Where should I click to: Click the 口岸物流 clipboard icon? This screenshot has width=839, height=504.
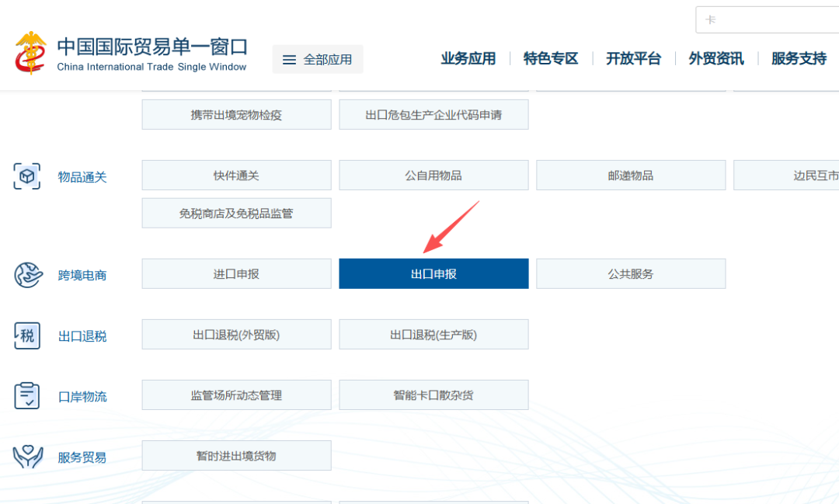[26, 396]
